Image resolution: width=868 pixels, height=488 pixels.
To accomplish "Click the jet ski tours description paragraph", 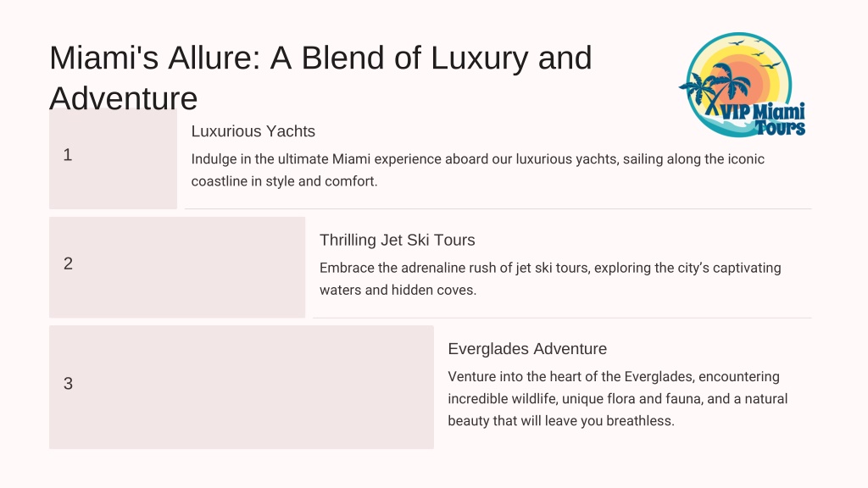I will tap(550, 279).
